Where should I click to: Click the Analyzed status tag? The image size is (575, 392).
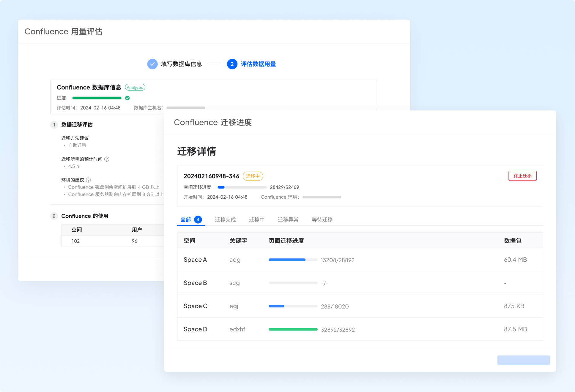pos(135,87)
